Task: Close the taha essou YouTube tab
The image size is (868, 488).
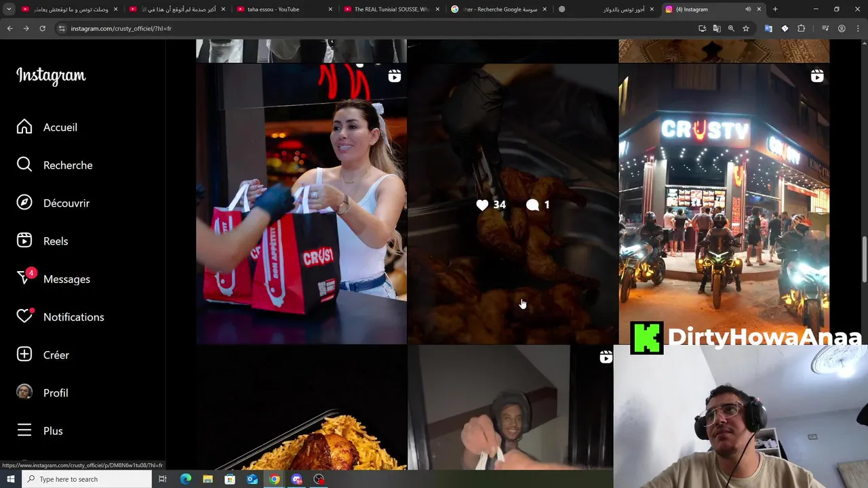Action: tap(330, 9)
